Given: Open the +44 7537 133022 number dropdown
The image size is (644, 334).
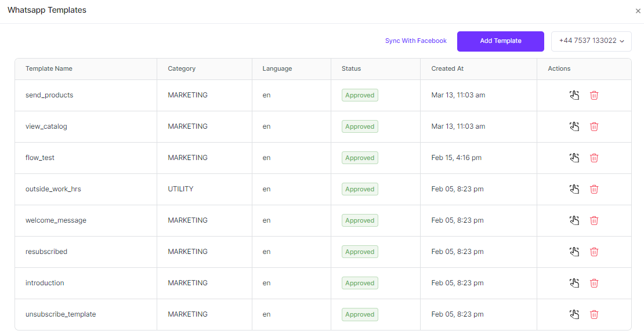Looking at the screenshot, I should click(x=591, y=41).
